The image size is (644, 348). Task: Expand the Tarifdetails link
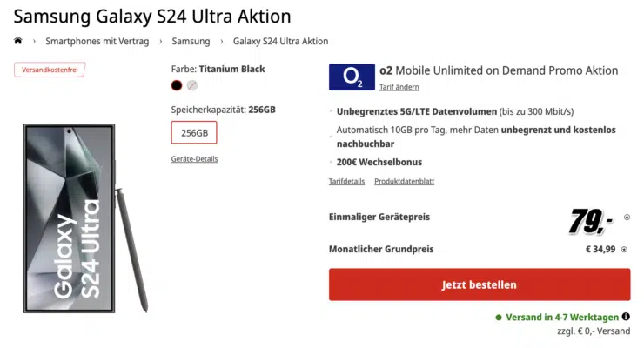(x=346, y=181)
